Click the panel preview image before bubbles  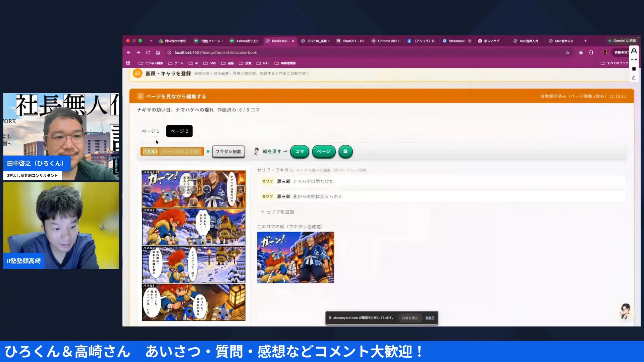pyautogui.click(x=296, y=257)
